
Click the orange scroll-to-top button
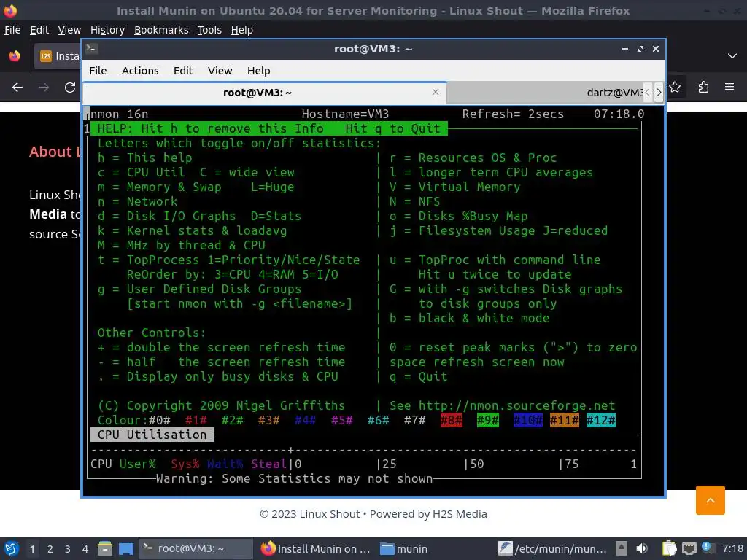tap(710, 500)
